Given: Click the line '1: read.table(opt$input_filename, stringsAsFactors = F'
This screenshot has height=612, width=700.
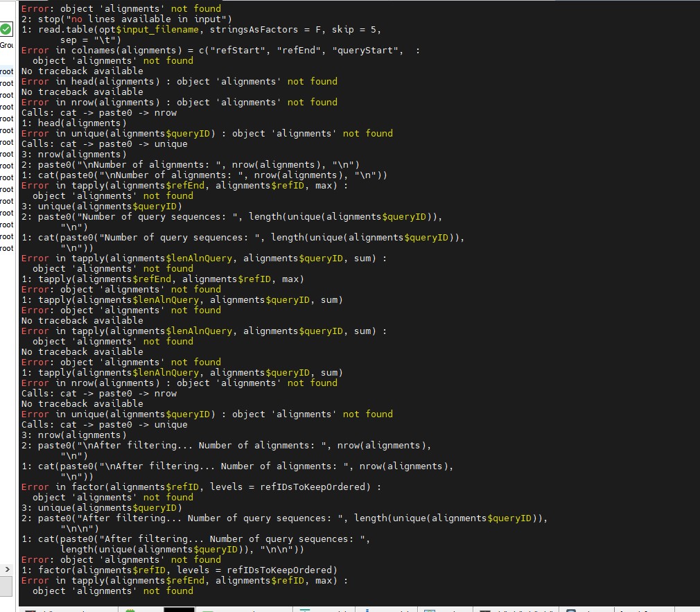Looking at the screenshot, I should coord(202,30).
